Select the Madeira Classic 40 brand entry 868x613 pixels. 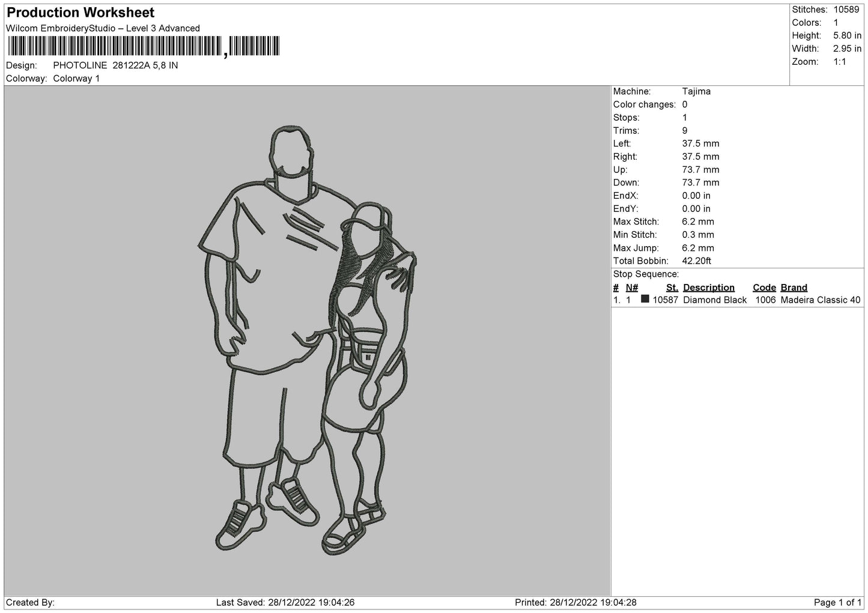point(821,300)
